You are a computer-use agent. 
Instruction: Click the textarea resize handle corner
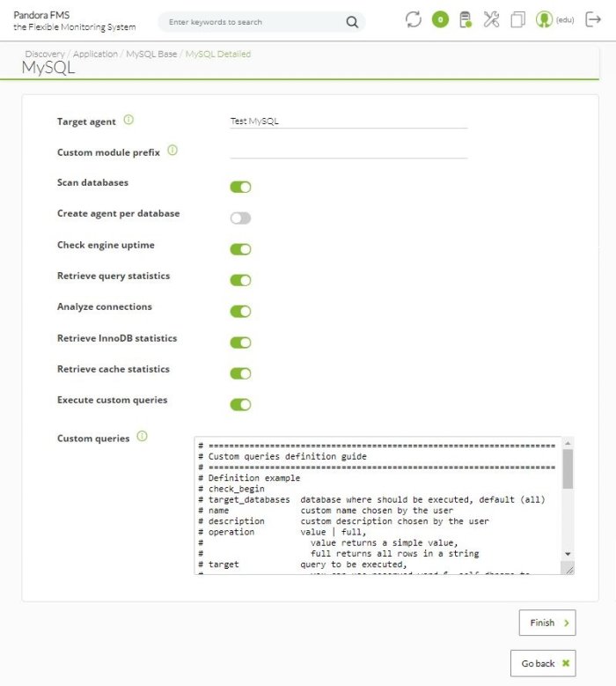[x=568, y=569]
